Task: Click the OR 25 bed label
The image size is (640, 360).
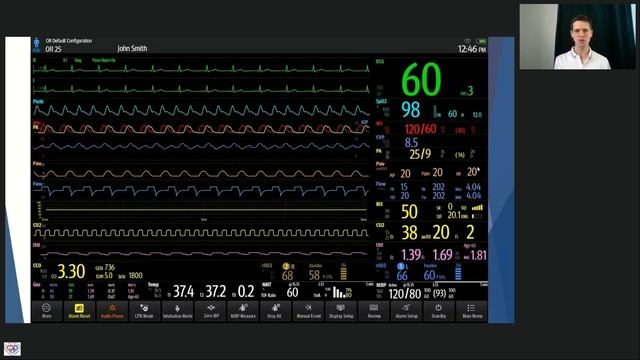Action: (53, 49)
